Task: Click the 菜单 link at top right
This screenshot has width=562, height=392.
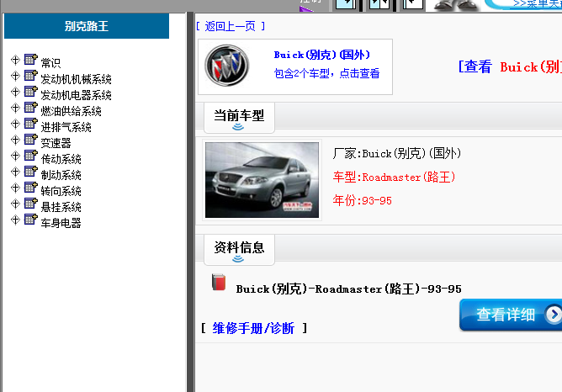Action: pos(538,3)
